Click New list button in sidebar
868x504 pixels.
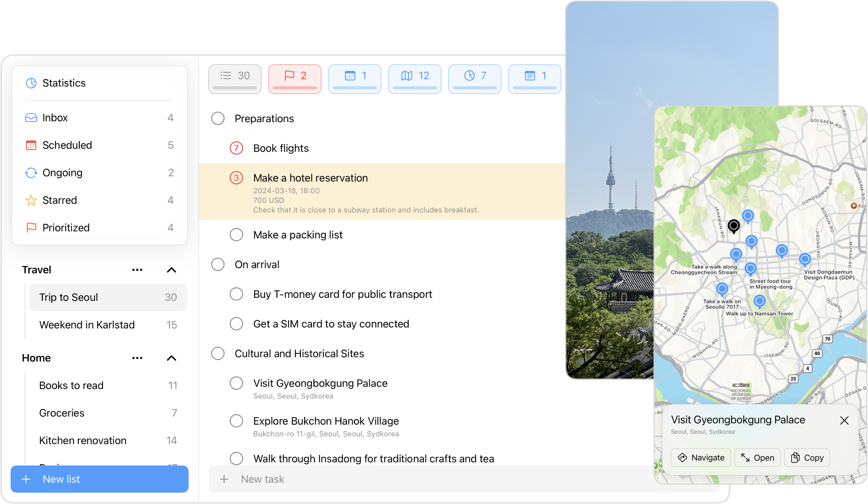pyautogui.click(x=99, y=479)
